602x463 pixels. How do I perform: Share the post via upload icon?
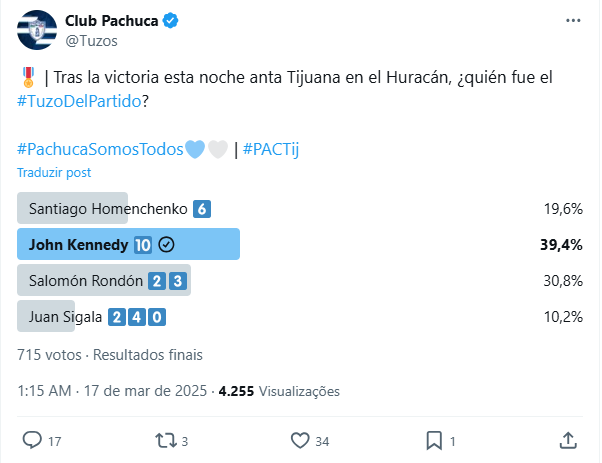click(568, 440)
